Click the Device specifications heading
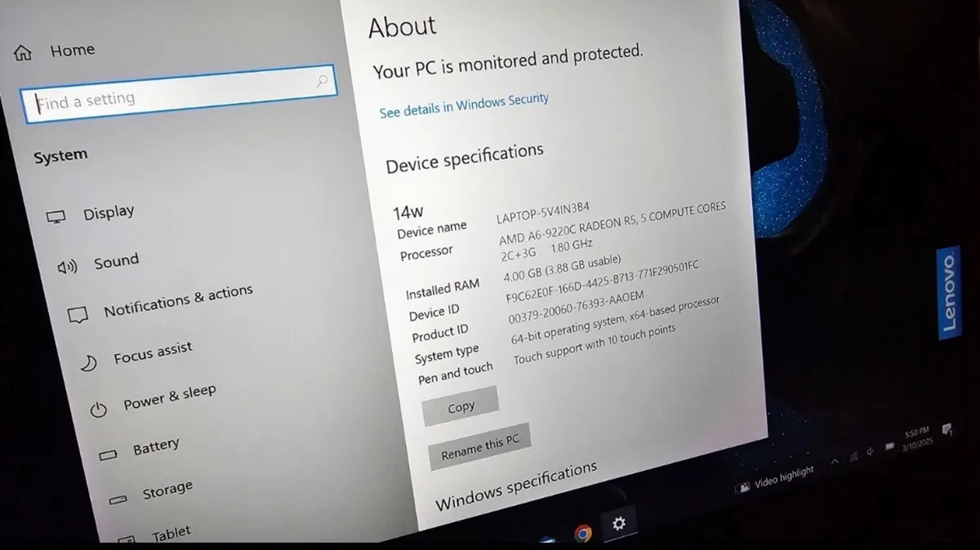The width and height of the screenshot is (980, 550). [x=465, y=157]
